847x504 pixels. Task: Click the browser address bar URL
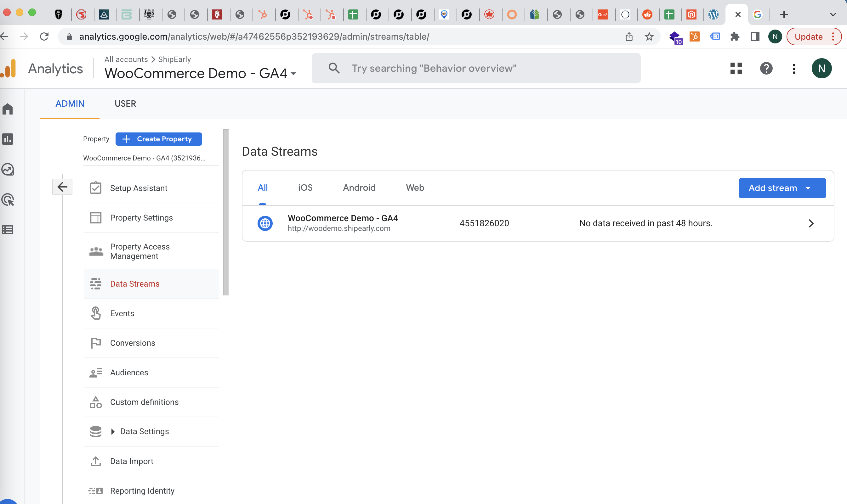(254, 36)
